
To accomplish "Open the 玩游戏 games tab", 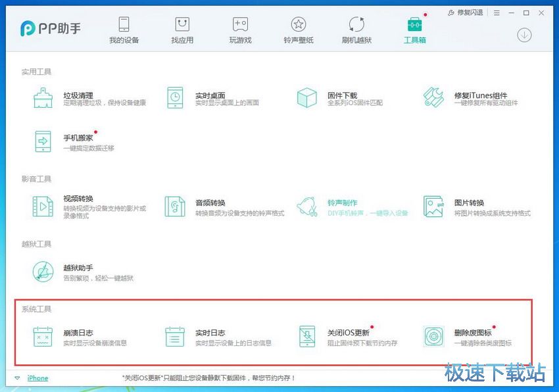I will (240, 30).
